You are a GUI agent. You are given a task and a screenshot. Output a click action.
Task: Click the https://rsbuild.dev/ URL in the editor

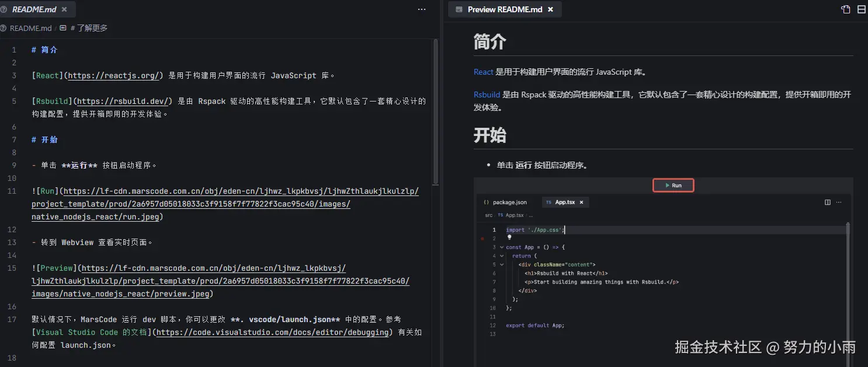(x=123, y=102)
